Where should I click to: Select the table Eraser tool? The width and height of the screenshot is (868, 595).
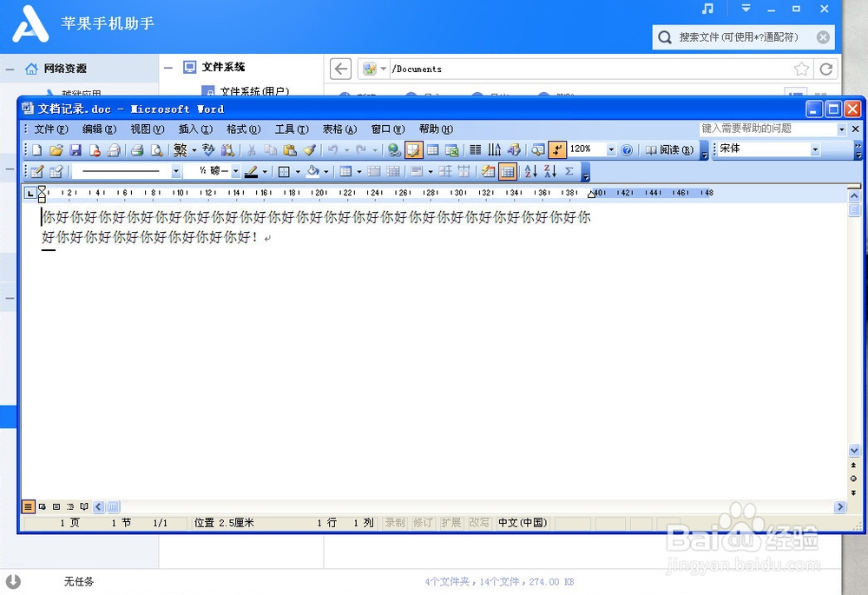click(56, 172)
